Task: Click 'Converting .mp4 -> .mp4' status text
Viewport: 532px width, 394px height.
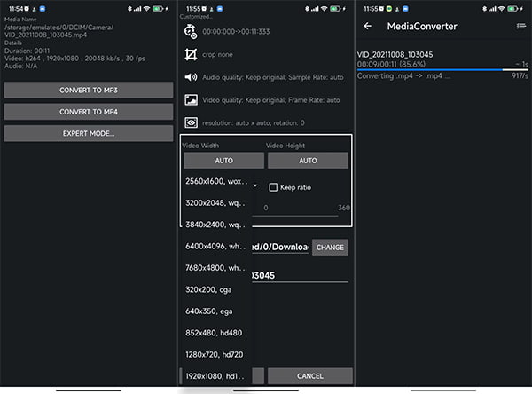Action: pyautogui.click(x=403, y=75)
